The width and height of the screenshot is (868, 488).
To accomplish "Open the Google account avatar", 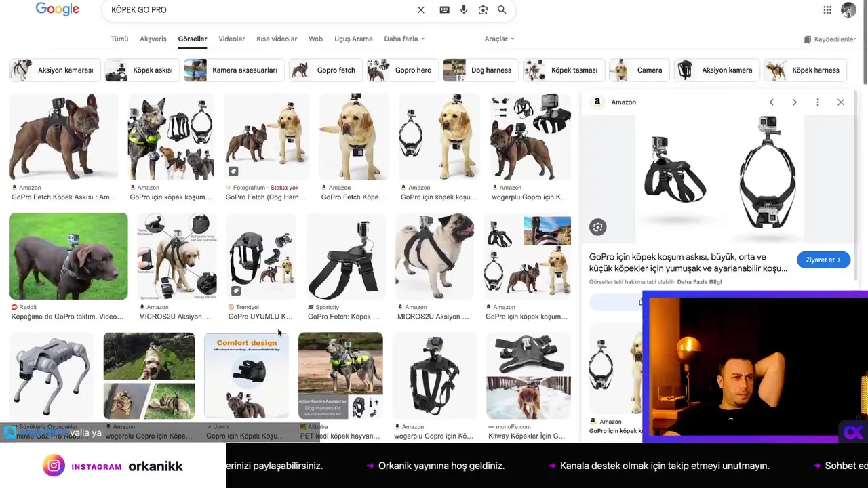I will click(x=848, y=10).
